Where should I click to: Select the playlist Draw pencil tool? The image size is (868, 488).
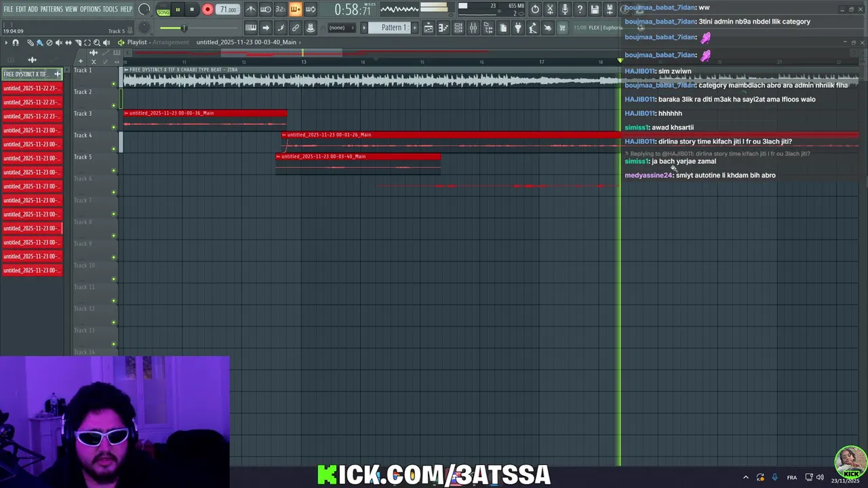click(x=31, y=43)
